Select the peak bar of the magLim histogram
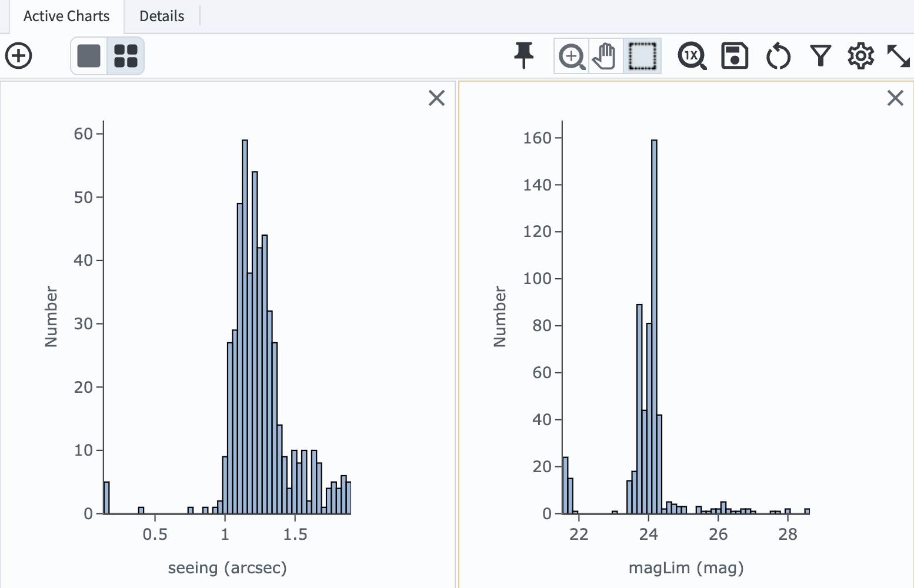Viewport: 914px width, 588px height. [655, 323]
